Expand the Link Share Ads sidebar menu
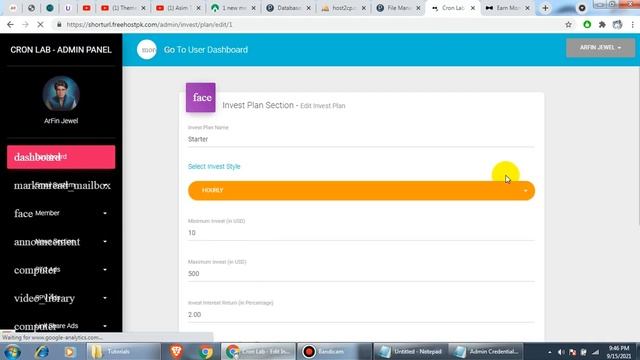This screenshot has width=640, height=360. click(61, 326)
